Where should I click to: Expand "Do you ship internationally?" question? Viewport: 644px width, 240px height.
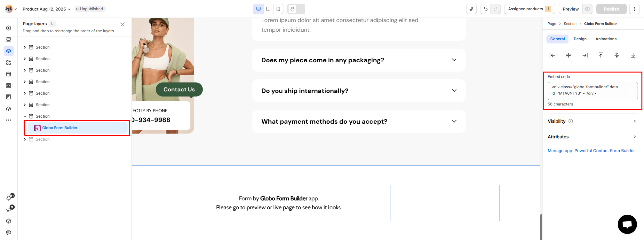coord(359,91)
